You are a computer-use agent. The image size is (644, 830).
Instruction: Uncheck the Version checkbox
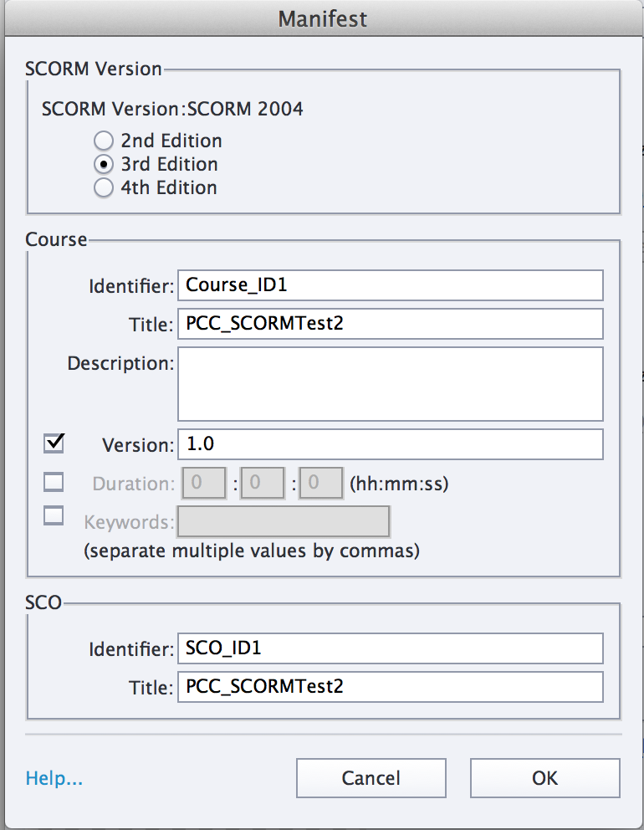click(x=54, y=443)
